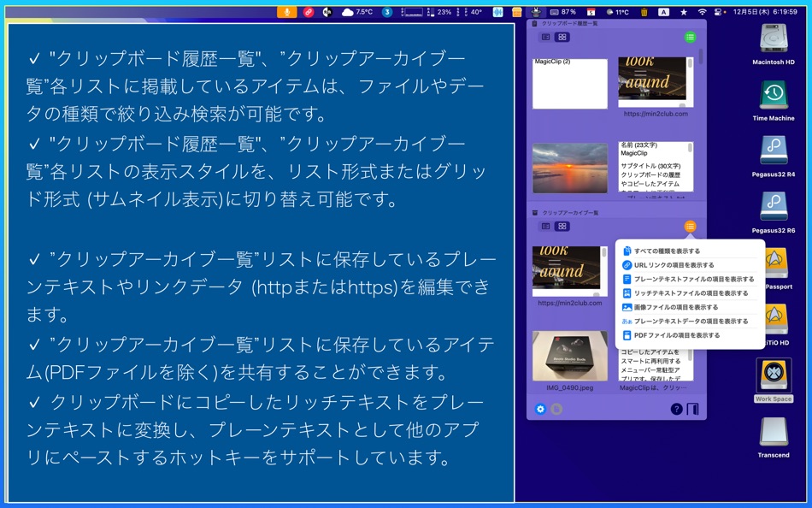Select the sunset photo clipboard thumbnail
This screenshot has width=812, height=508.
pyautogui.click(x=569, y=168)
